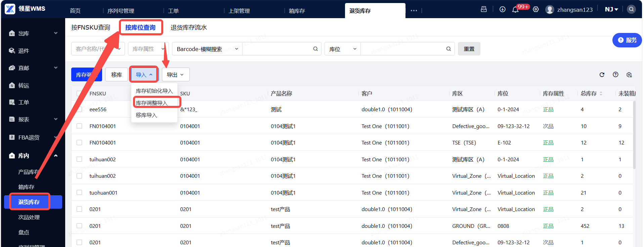The width and height of the screenshot is (644, 247).
Task: Sort by the 总库存 column arrows
Action: click(601, 93)
